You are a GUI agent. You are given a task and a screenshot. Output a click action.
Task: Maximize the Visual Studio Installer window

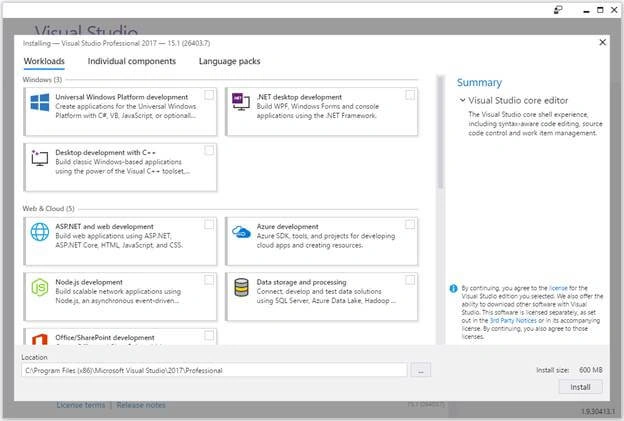(600, 10)
